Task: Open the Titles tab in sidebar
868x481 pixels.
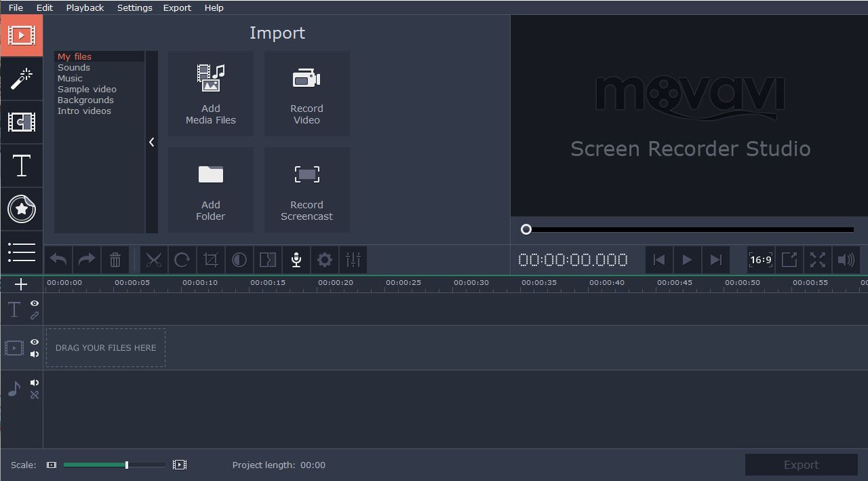Action: point(21,166)
